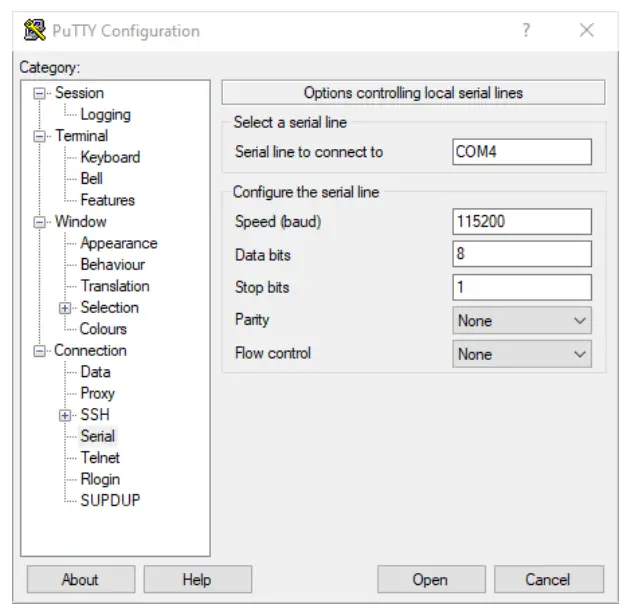The image size is (632, 615).
Task: Collapse the Connection category node
Action: pyautogui.click(x=40, y=351)
